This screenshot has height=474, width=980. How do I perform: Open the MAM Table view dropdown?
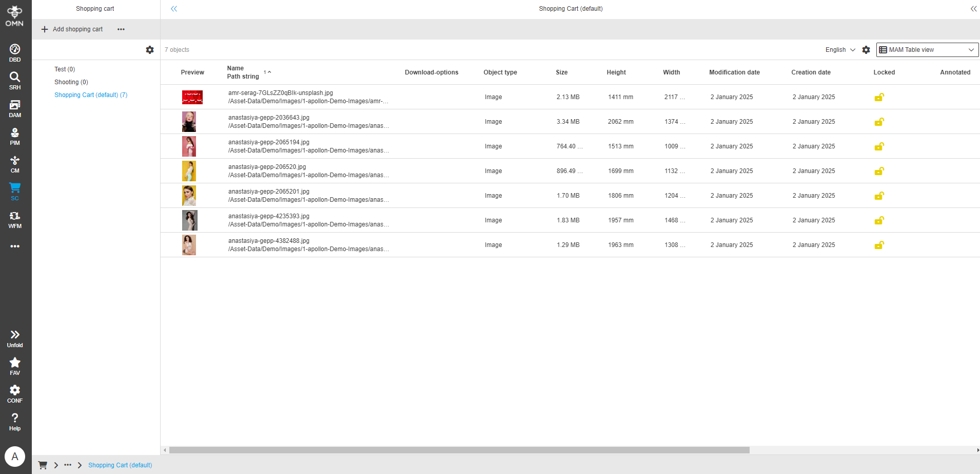tap(927, 50)
